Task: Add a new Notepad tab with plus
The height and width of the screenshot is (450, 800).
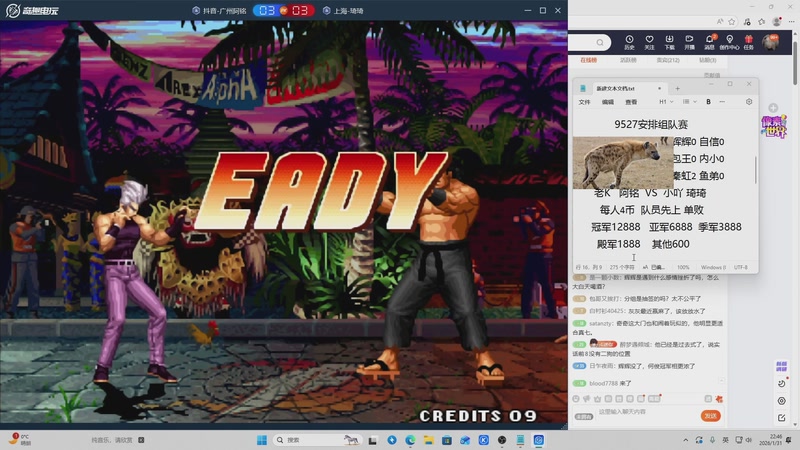Action: [x=678, y=88]
